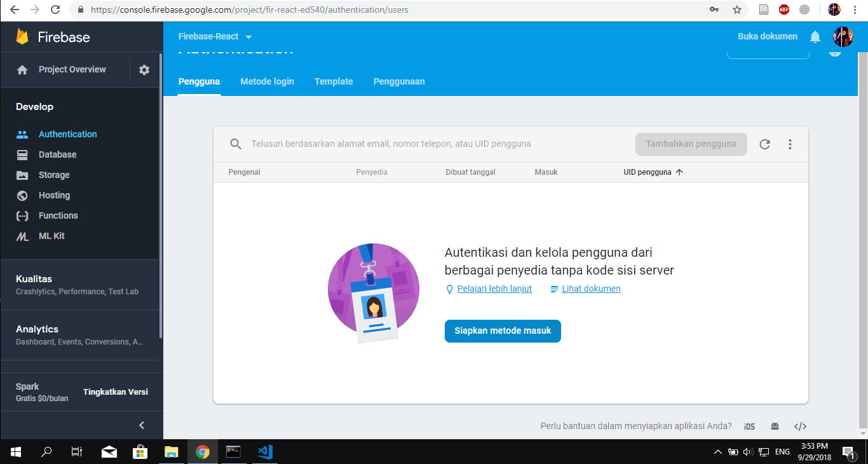Open Visual Studio Code from taskbar

[x=265, y=452]
